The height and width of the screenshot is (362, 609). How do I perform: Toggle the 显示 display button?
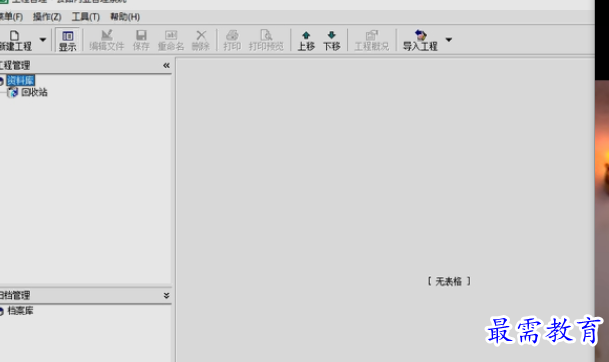tap(68, 40)
